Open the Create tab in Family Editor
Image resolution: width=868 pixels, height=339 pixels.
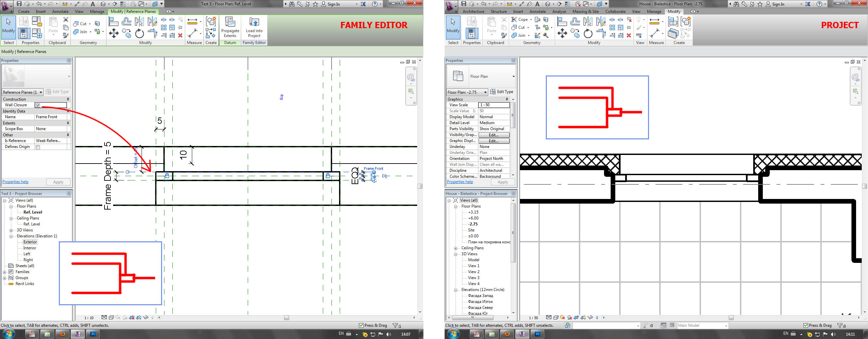tap(23, 12)
